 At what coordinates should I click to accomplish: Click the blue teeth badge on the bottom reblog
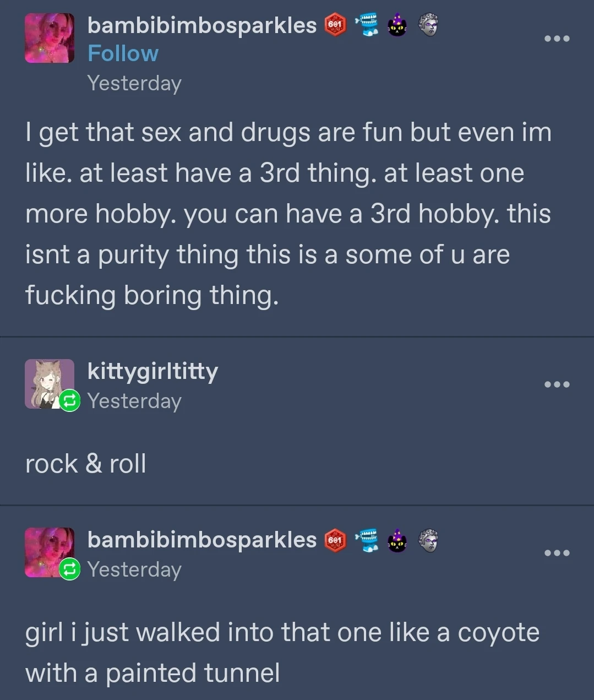(x=366, y=540)
